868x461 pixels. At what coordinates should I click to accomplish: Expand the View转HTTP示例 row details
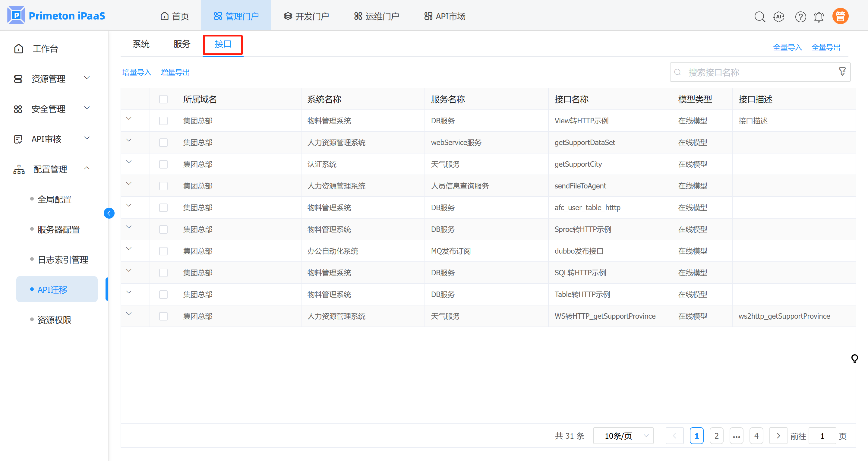point(129,118)
